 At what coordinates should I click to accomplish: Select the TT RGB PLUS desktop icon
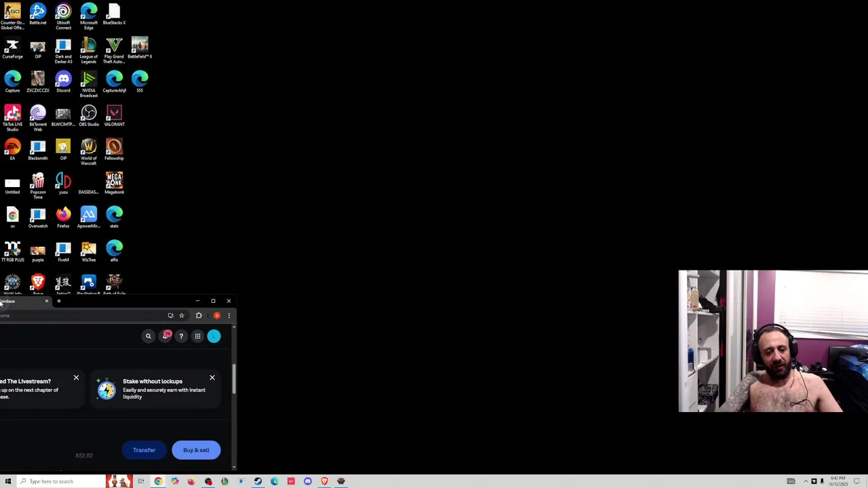[12, 251]
